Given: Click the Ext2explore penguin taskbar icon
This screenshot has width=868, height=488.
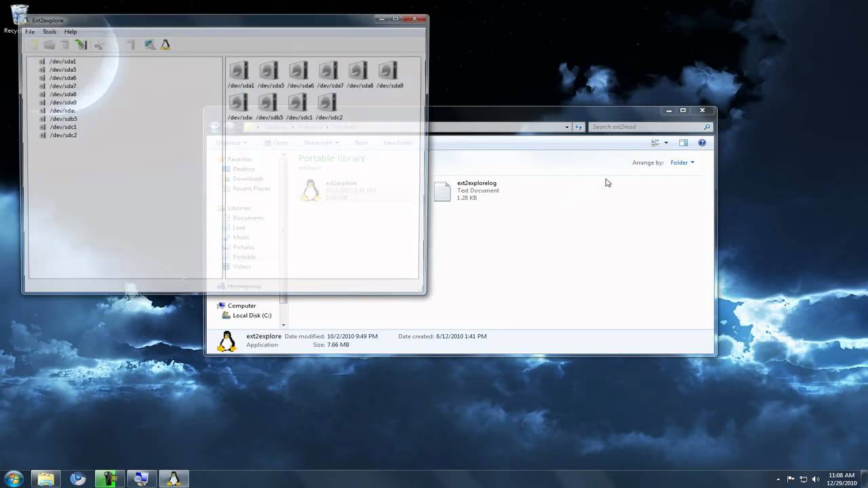Looking at the screenshot, I should pyautogui.click(x=174, y=479).
